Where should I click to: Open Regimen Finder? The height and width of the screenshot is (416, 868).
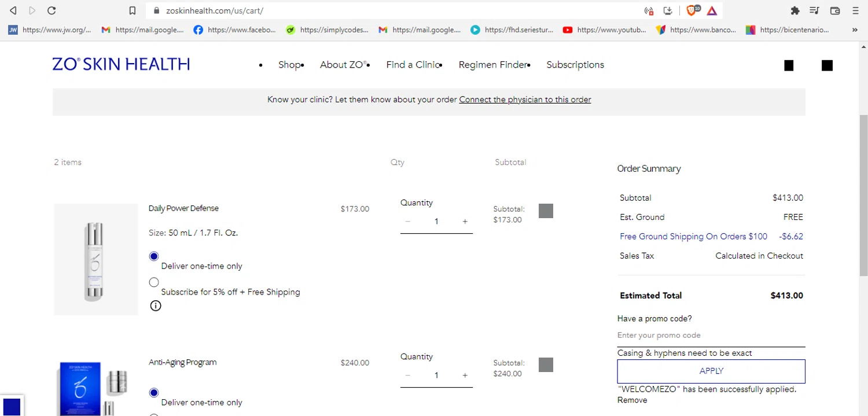[x=493, y=65]
